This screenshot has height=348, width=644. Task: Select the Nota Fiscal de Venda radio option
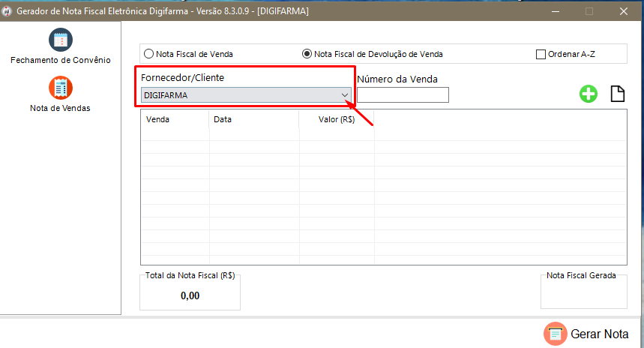click(148, 54)
